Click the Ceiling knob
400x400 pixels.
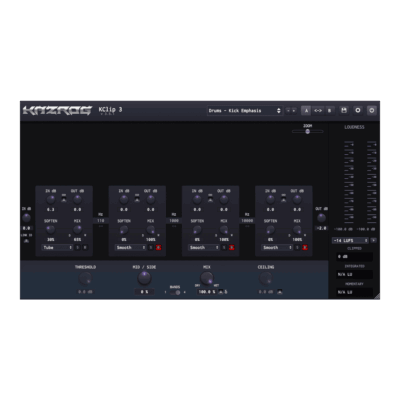(x=266, y=278)
